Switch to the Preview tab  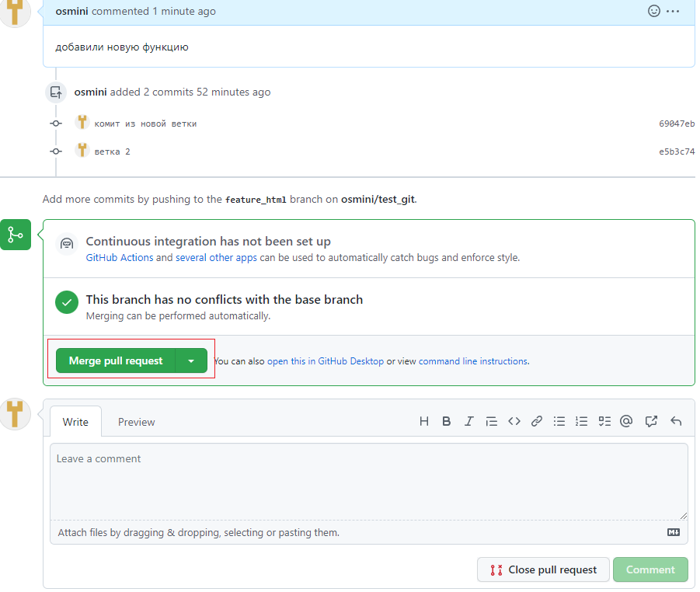136,422
